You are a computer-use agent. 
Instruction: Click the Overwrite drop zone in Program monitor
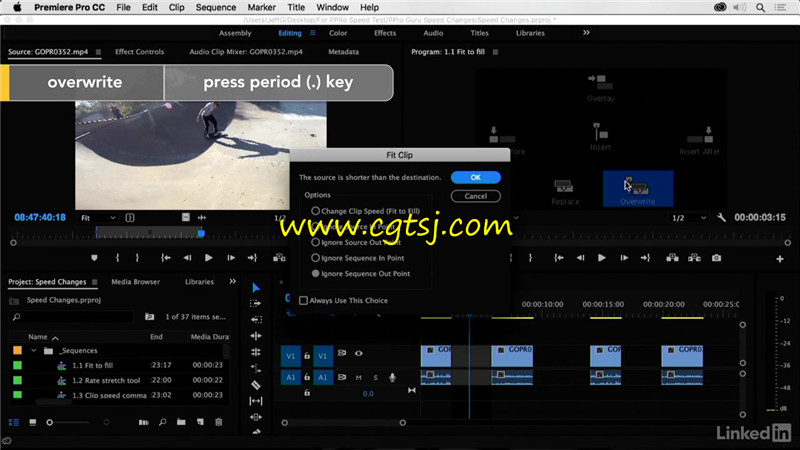tap(638, 189)
